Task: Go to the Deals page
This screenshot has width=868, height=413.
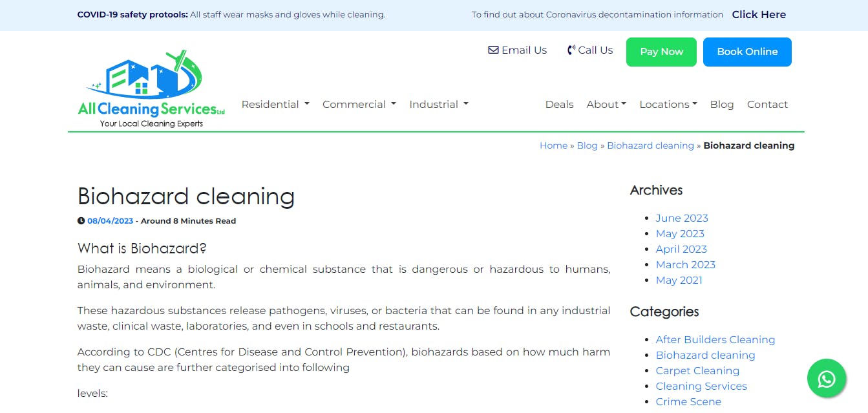Action: point(559,105)
